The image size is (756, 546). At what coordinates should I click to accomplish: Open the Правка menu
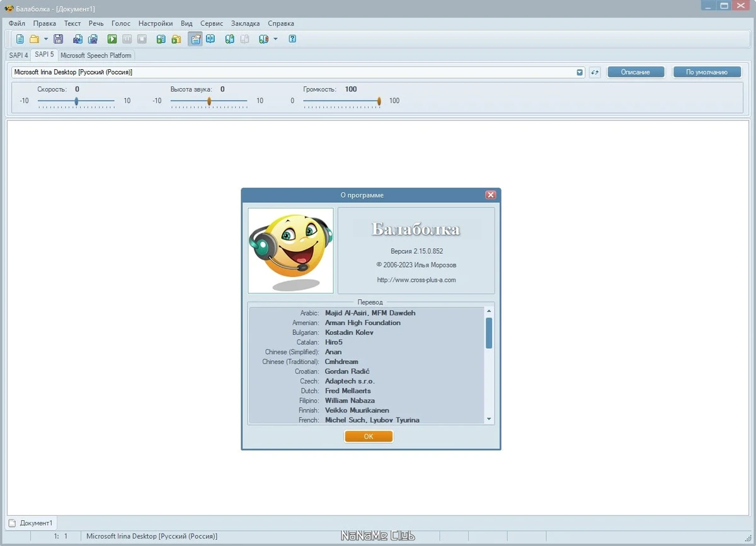[45, 23]
